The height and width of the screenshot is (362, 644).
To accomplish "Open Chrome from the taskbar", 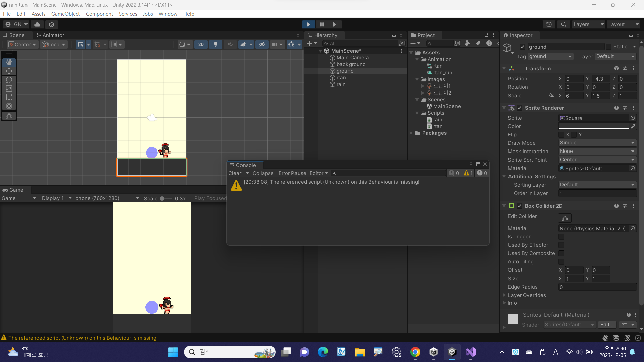I will pyautogui.click(x=415, y=352).
